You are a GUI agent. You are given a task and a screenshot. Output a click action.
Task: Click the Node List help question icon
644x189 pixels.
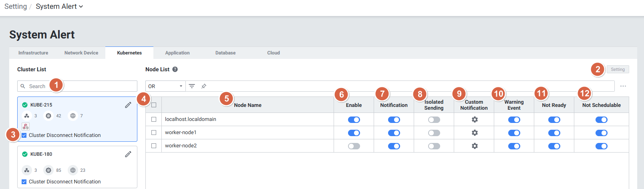pyautogui.click(x=175, y=69)
